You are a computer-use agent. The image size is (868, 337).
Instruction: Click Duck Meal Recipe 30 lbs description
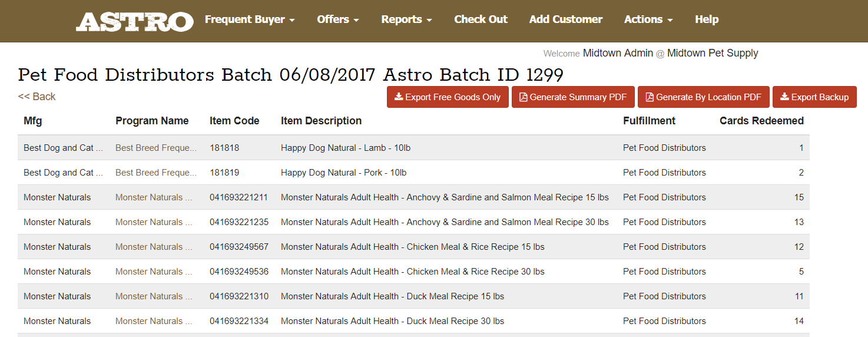(x=393, y=321)
